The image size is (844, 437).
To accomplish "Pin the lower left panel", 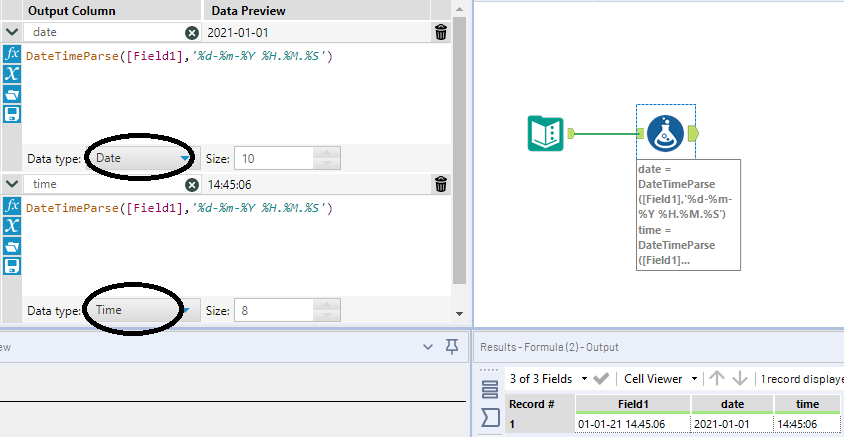I will point(452,347).
